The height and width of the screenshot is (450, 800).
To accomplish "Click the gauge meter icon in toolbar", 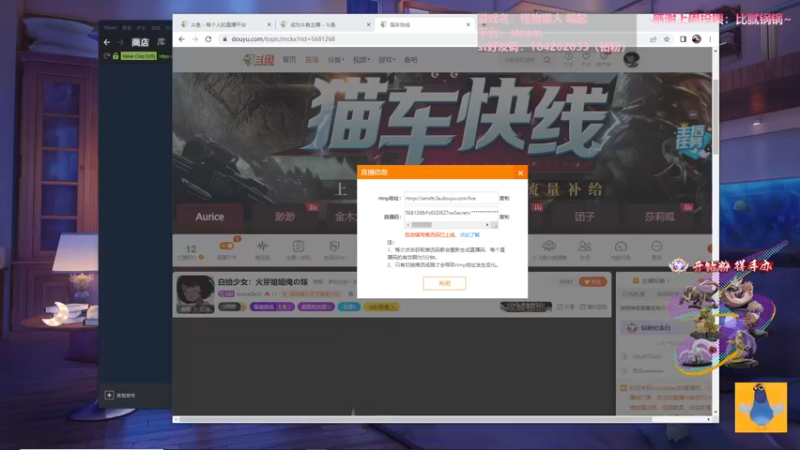I will pyautogui.click(x=620, y=246).
